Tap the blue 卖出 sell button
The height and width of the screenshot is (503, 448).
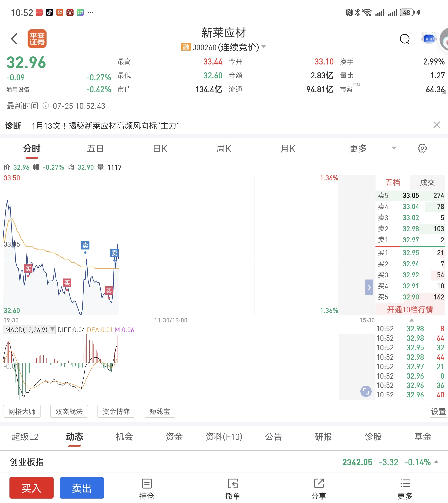(82, 488)
